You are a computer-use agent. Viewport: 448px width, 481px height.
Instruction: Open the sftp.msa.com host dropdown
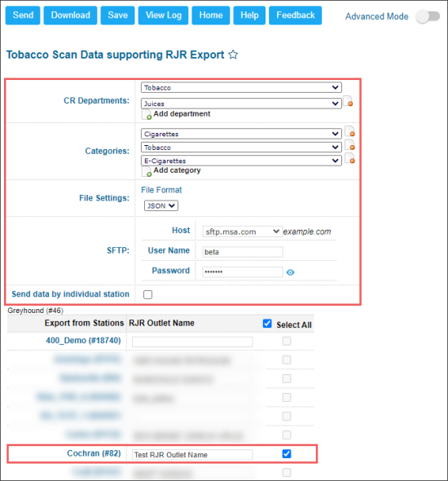click(x=242, y=232)
